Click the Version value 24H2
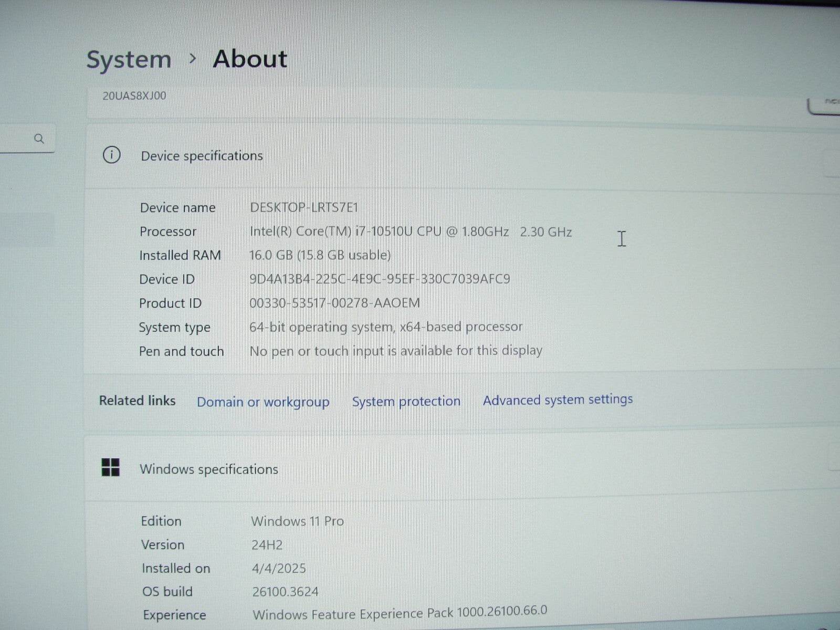840x630 pixels. point(267,545)
